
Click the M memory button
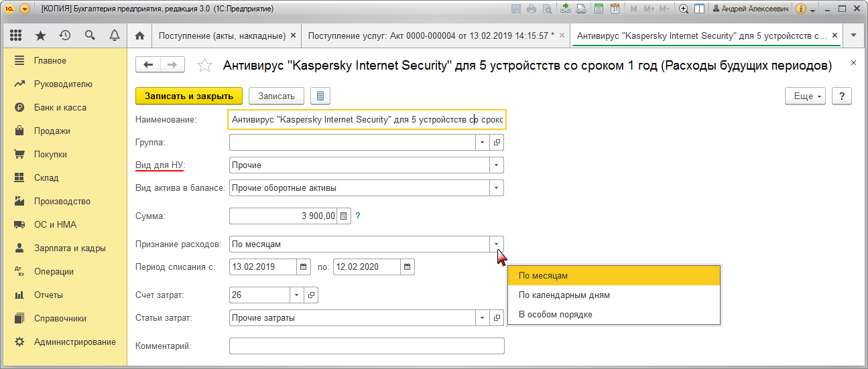tap(633, 9)
